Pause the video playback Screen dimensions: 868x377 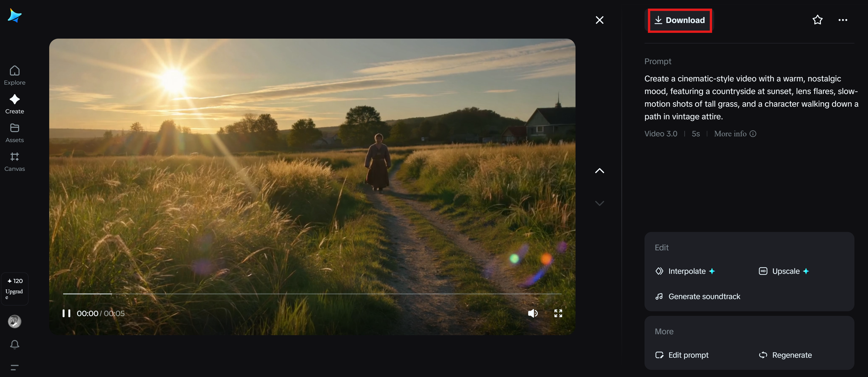(x=66, y=313)
